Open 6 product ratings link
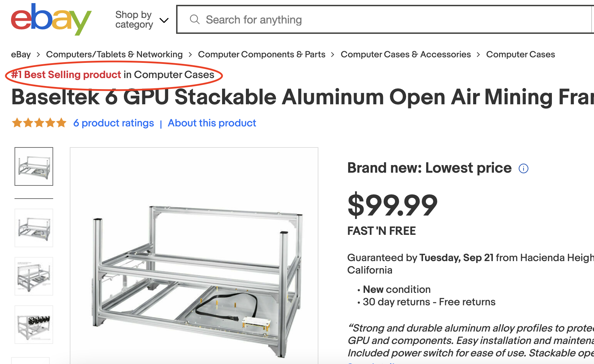The image size is (594, 364). tap(114, 123)
